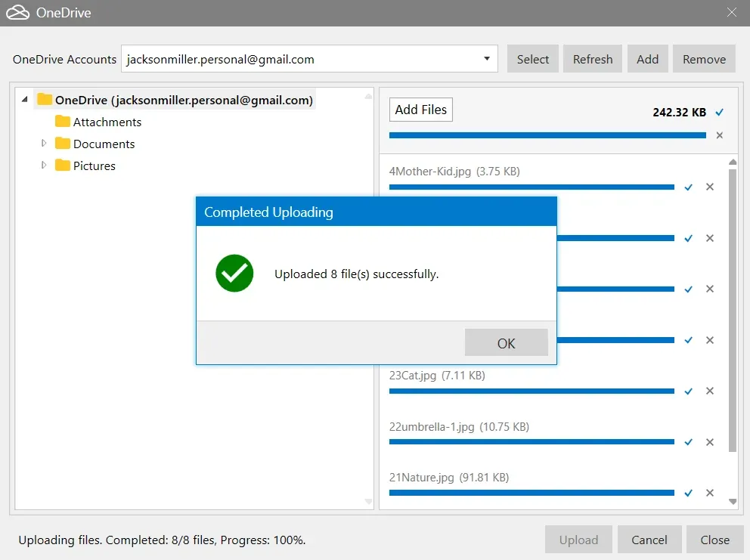This screenshot has width=750, height=560.
Task: Select the Documents tree item label
Action: click(104, 144)
